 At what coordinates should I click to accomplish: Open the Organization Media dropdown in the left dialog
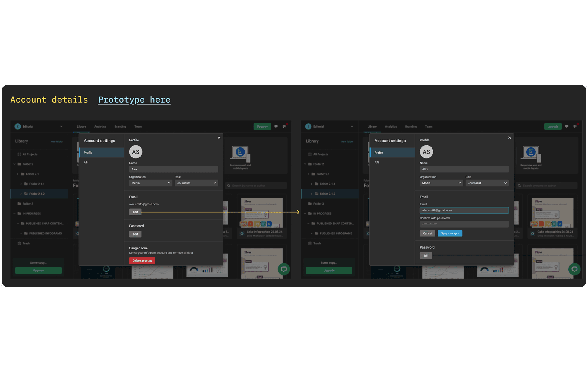(151, 183)
